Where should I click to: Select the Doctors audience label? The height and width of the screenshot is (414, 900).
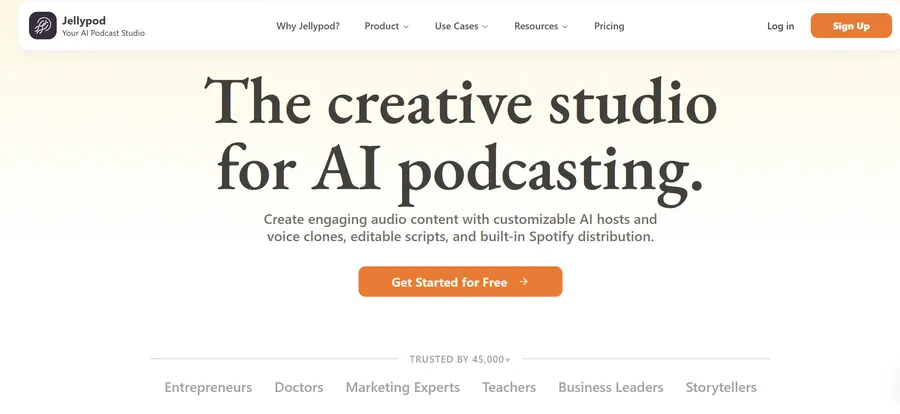299,387
